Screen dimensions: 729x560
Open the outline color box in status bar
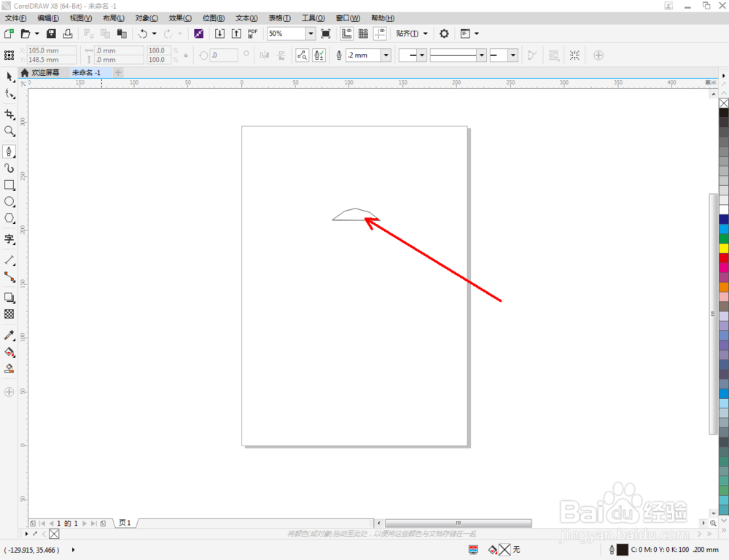point(622,550)
